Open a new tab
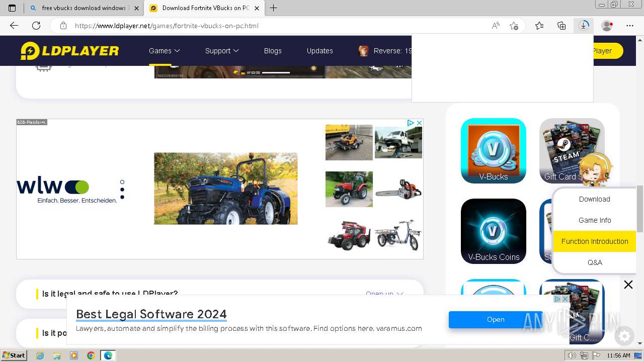 [x=274, y=8]
